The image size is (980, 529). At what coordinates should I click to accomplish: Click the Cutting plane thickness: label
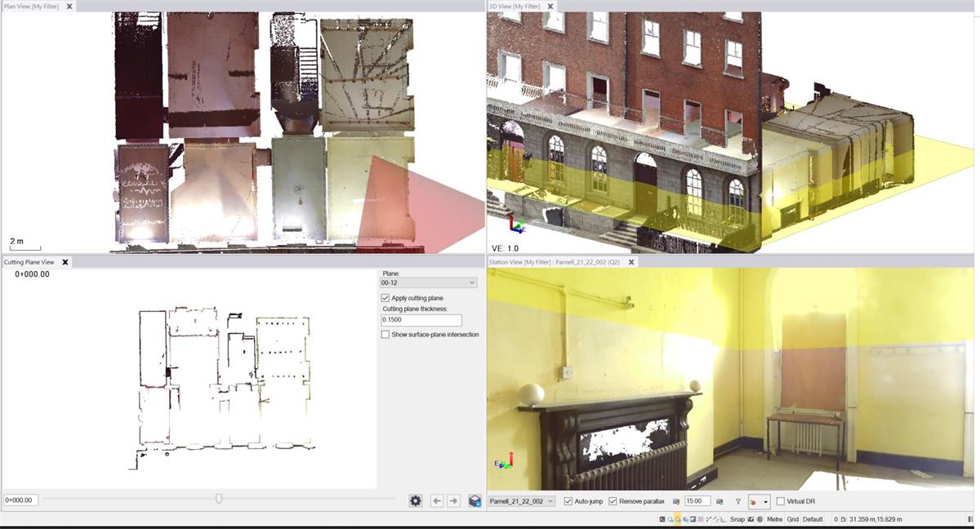click(416, 309)
